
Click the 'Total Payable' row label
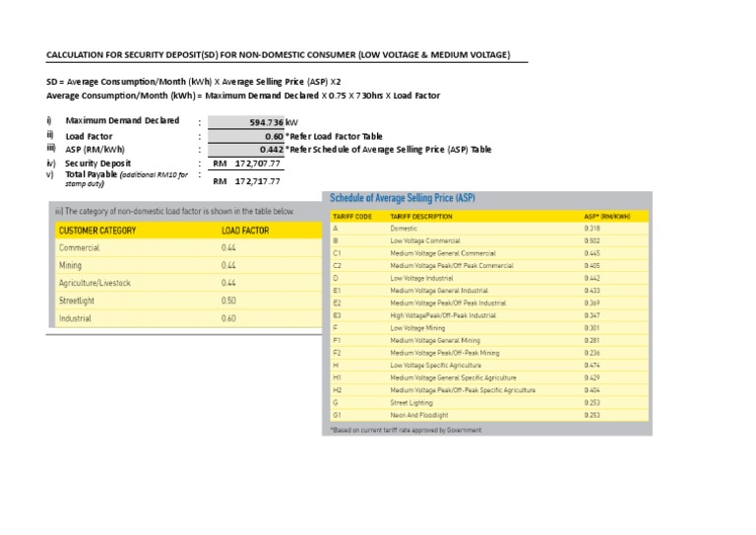[127, 178]
